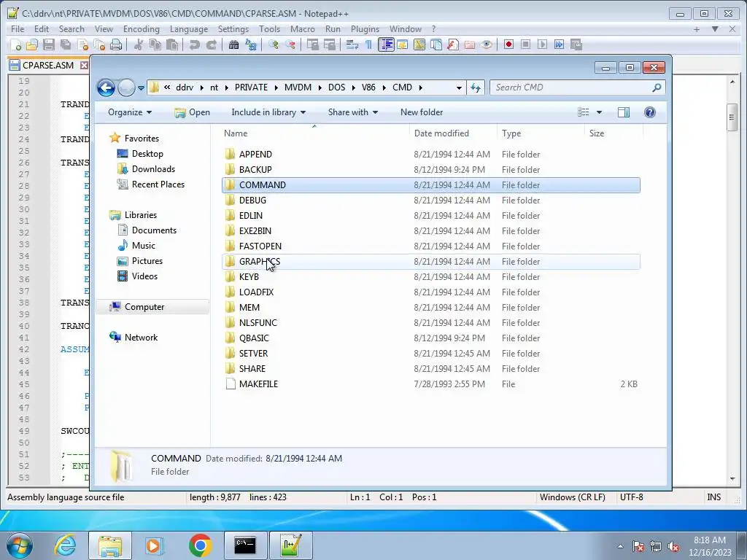Toggle preview pane icon in Explorer
Image resolution: width=747 pixels, height=560 pixels.
click(624, 112)
